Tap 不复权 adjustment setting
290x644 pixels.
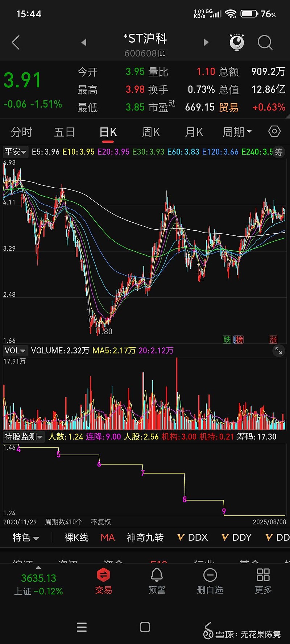(x=101, y=522)
